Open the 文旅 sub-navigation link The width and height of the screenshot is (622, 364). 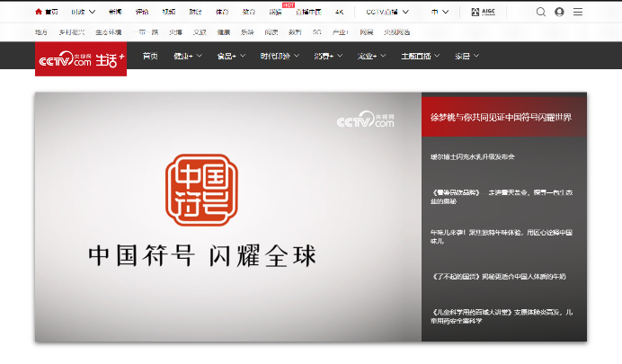[200, 32]
